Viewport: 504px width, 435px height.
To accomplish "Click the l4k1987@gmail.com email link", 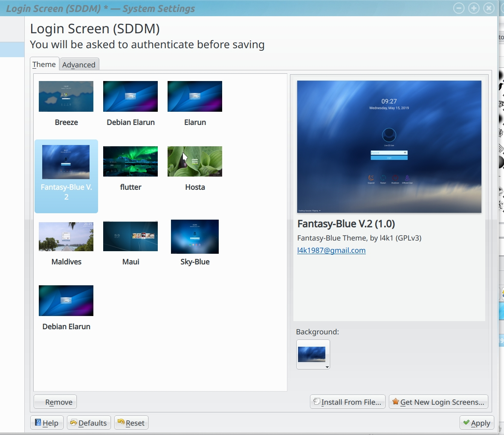I will point(331,250).
